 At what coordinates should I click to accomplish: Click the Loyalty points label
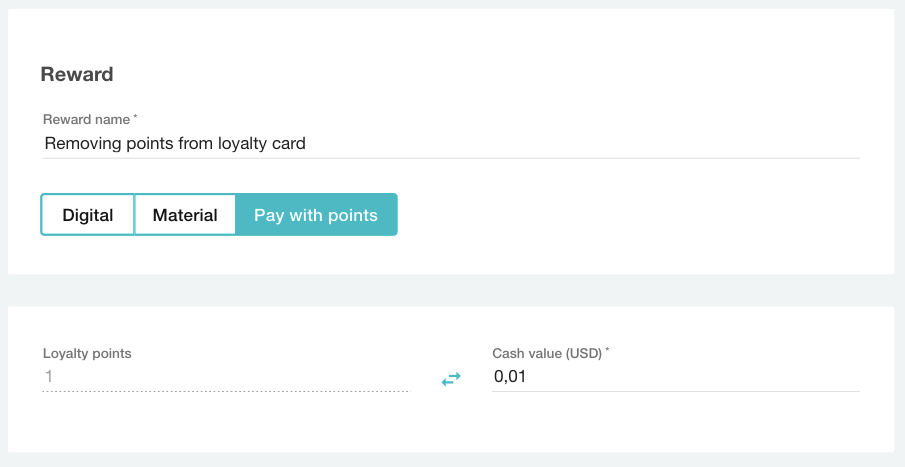[87, 353]
